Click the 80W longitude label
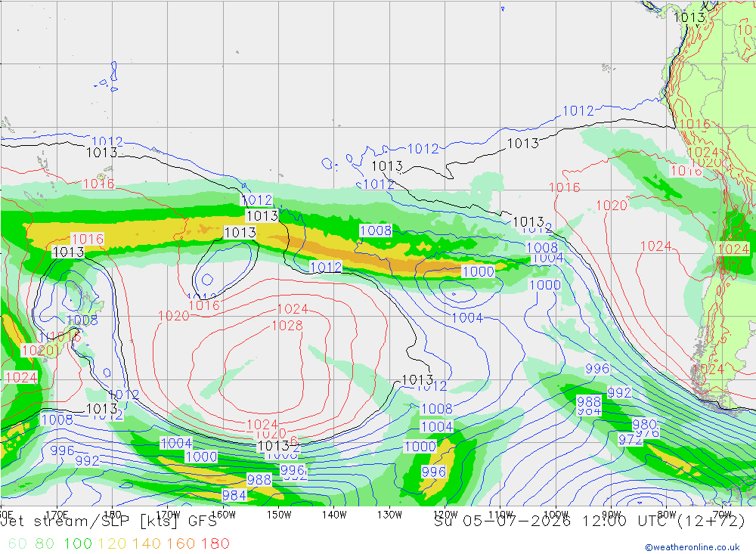This screenshot has width=756, height=554. click(667, 515)
